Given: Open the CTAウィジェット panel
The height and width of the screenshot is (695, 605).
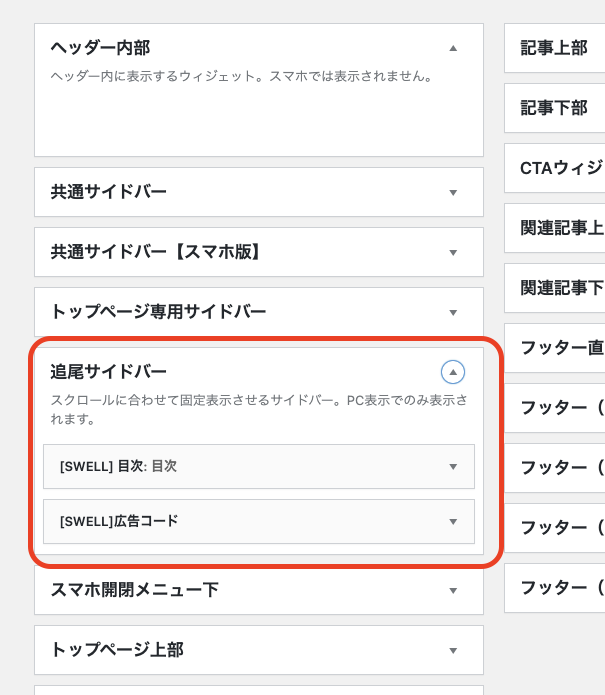Looking at the screenshot, I should (554, 168).
